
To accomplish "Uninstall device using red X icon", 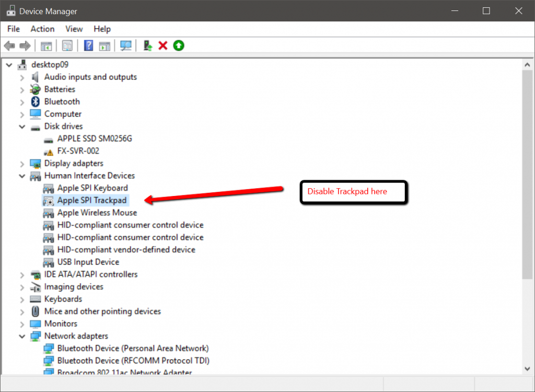I will click(162, 45).
